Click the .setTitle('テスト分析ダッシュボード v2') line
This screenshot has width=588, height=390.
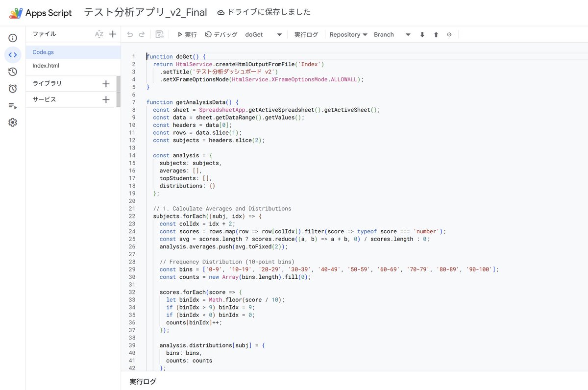tap(219, 72)
